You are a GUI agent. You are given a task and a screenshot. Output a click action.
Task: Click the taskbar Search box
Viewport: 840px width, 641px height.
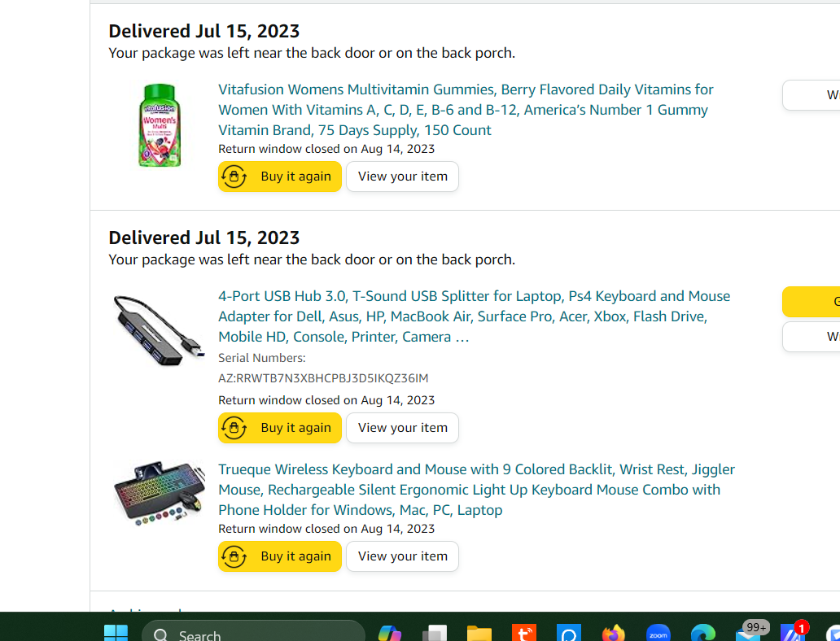[x=253, y=632]
